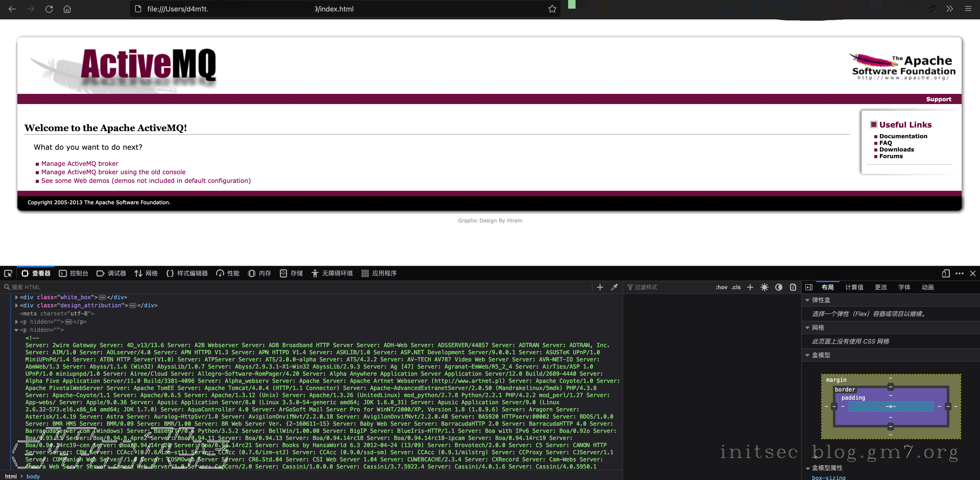This screenshot has width=980, height=480.
Task: Click the add new node plus icon
Action: pos(600,287)
